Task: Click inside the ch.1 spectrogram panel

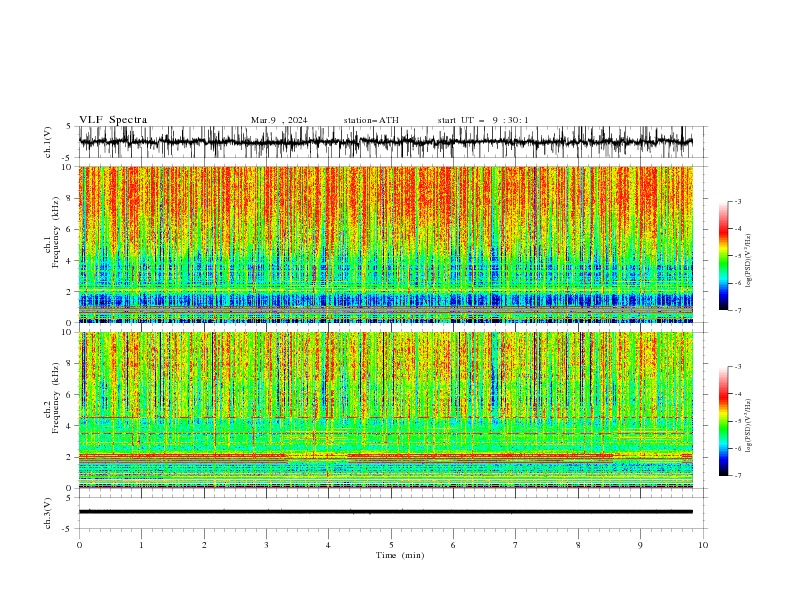Action: [x=386, y=244]
